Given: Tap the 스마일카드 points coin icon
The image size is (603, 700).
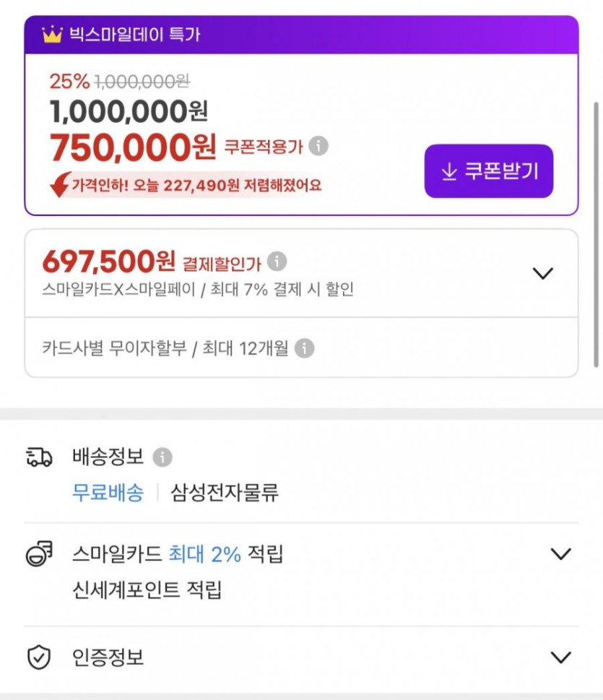Looking at the screenshot, I should (39, 555).
